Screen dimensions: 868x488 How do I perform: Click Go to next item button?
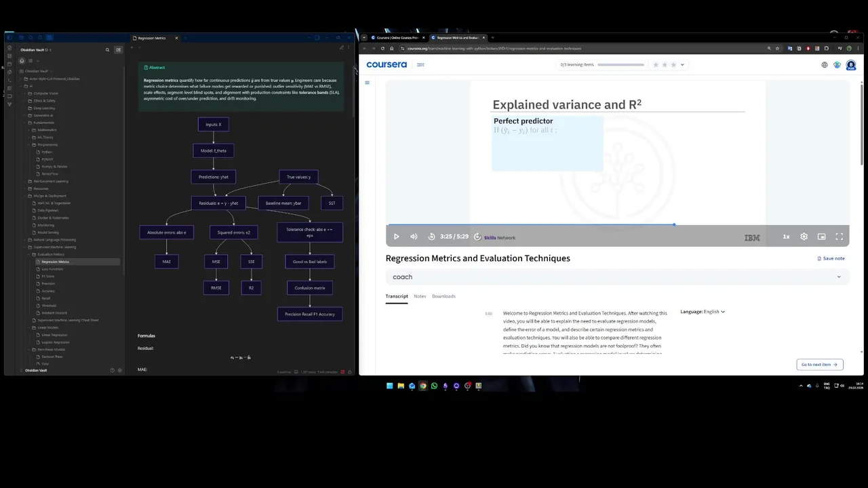click(820, 365)
